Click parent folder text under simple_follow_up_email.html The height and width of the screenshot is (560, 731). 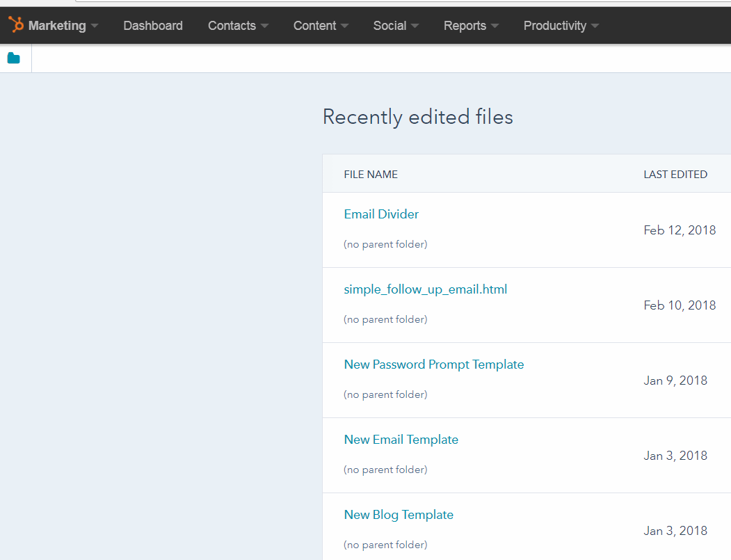[x=385, y=319]
